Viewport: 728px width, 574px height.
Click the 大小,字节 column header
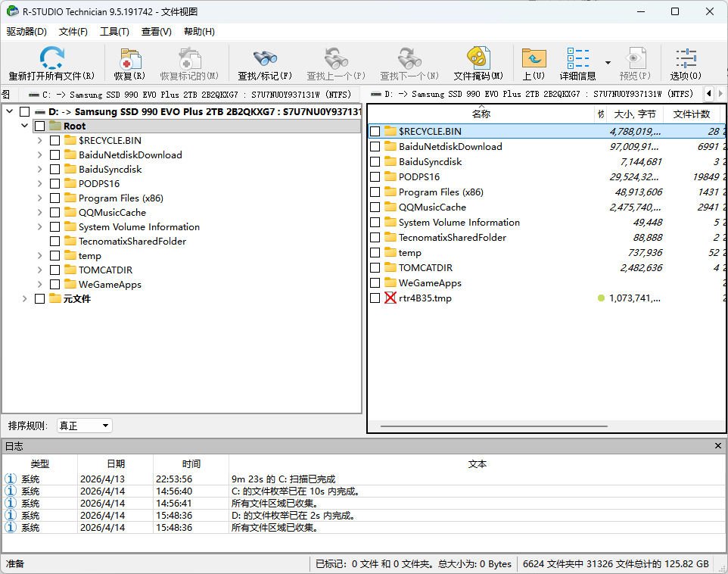coord(636,114)
